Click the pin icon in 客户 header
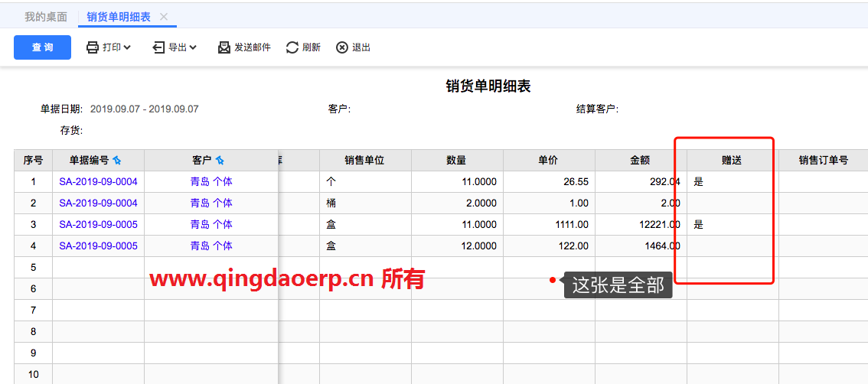This screenshot has width=868, height=384. (220, 161)
